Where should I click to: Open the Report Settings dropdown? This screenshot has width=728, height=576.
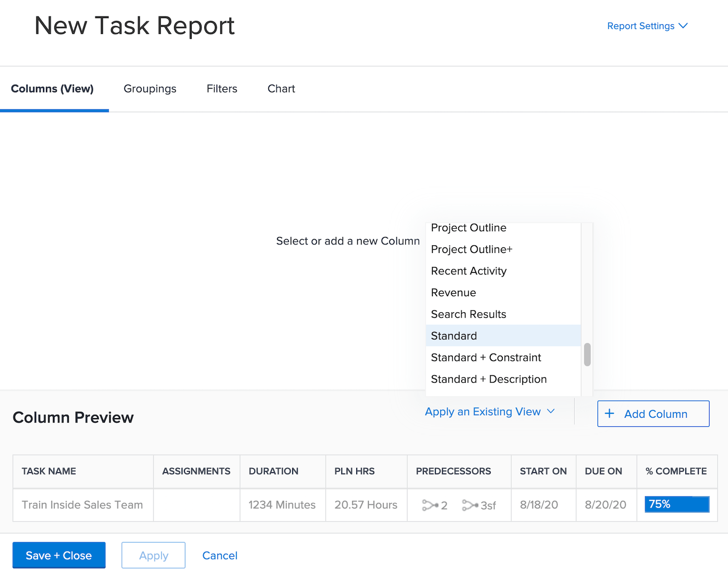[x=647, y=26]
